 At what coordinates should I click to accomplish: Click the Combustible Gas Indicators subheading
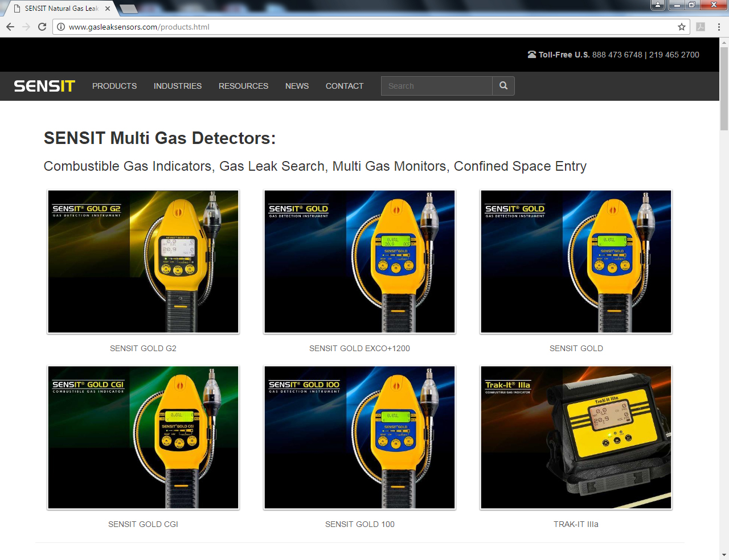315,166
